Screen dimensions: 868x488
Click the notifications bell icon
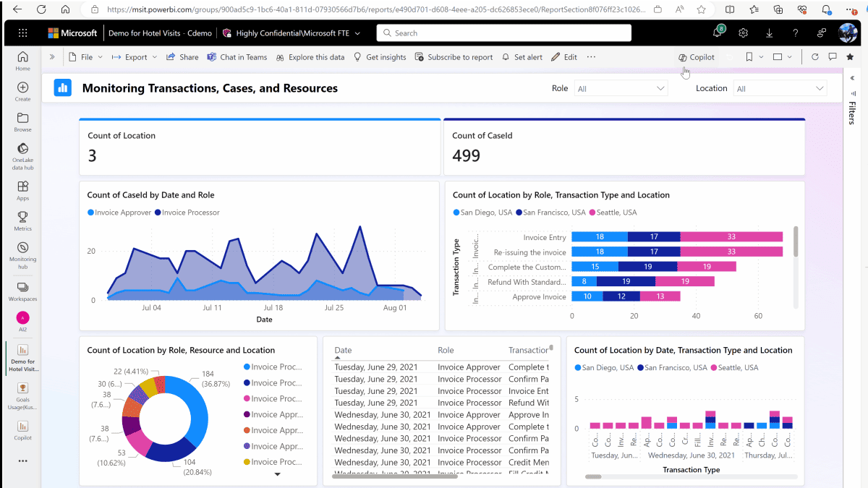coord(716,33)
